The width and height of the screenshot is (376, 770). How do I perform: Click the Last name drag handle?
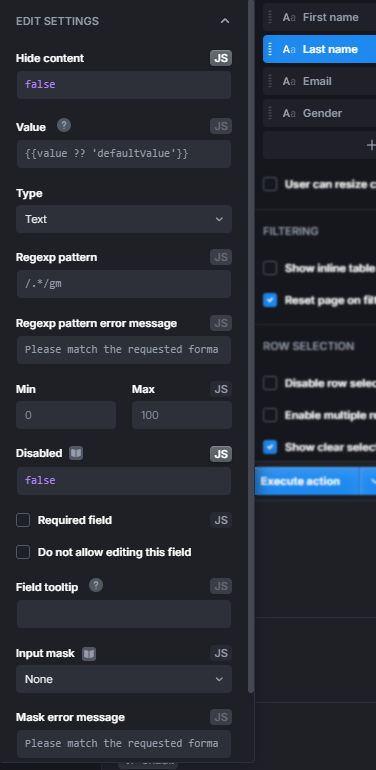270,49
